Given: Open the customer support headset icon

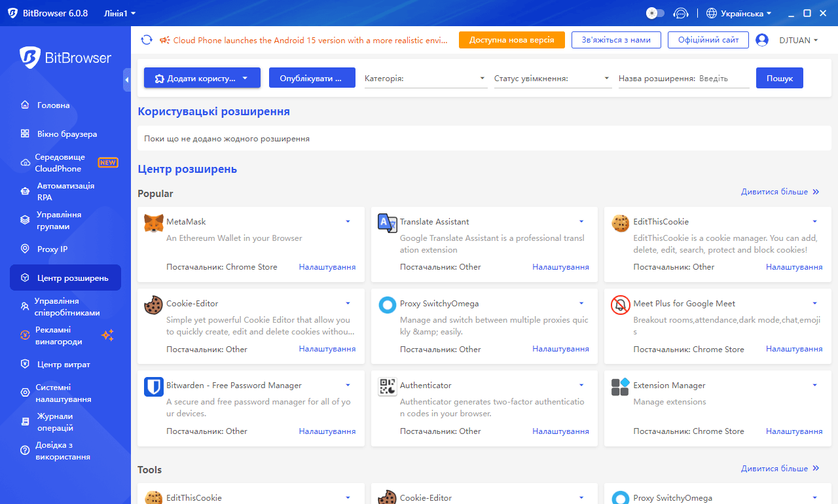Looking at the screenshot, I should click(681, 13).
